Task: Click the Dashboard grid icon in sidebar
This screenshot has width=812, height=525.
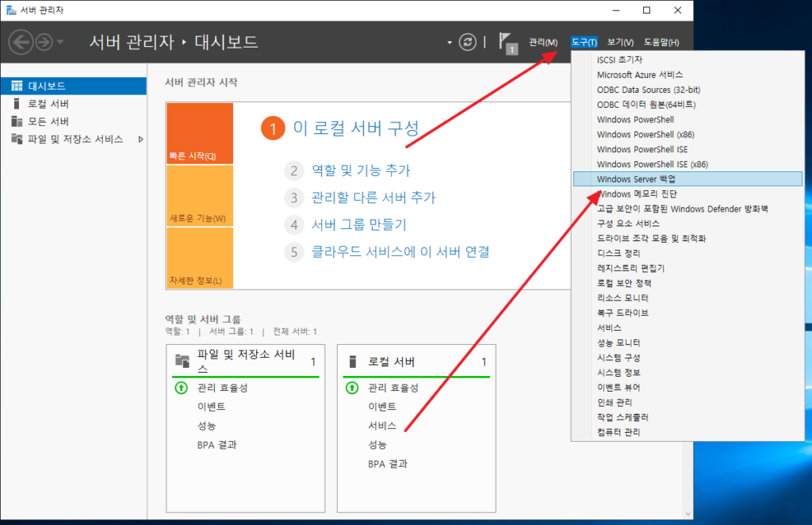Action: coord(17,86)
